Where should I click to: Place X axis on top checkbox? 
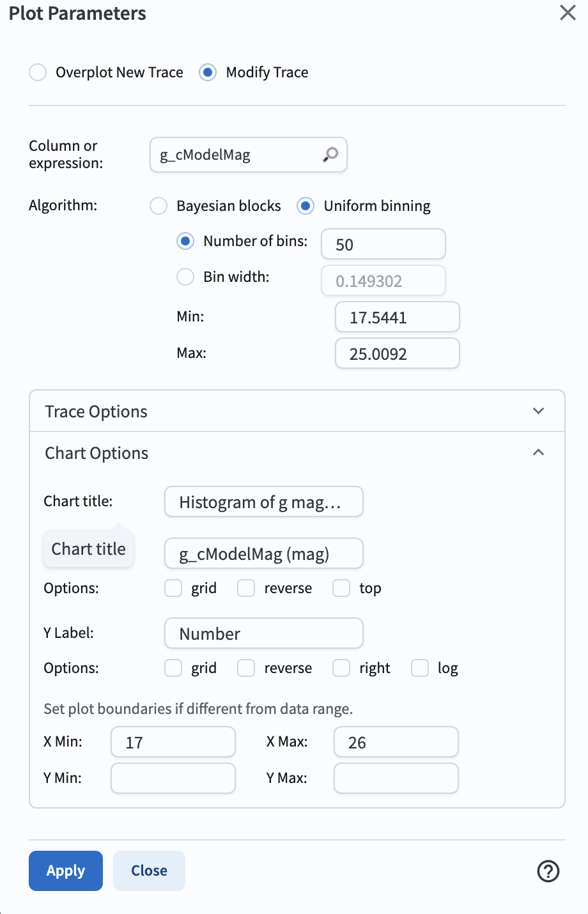tap(341, 588)
